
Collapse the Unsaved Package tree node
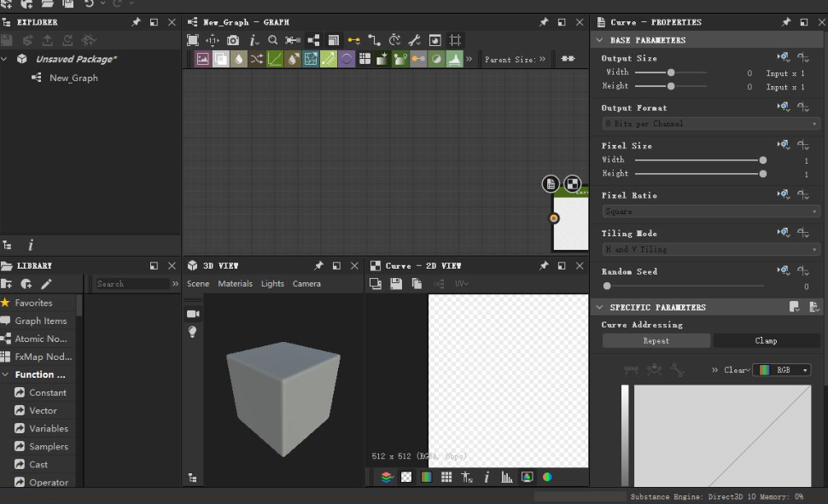(5, 59)
